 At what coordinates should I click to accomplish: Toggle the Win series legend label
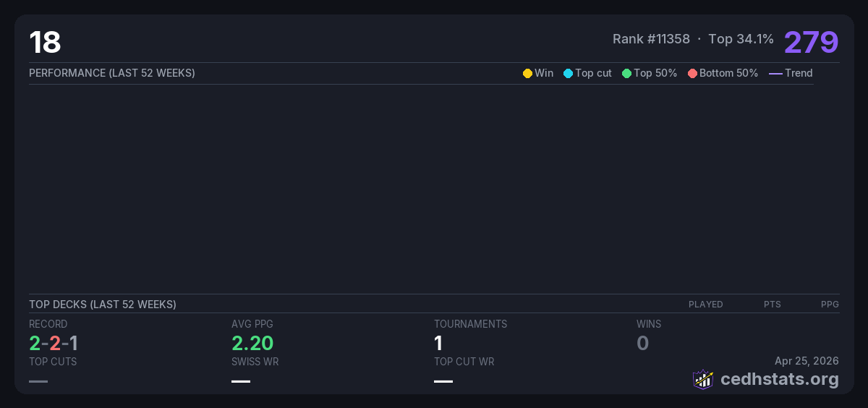point(544,73)
